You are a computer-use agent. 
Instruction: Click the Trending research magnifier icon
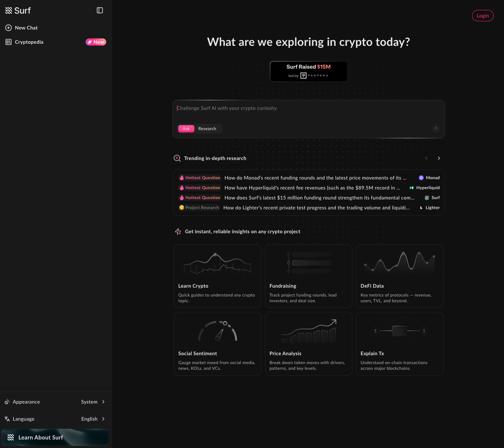coord(177,158)
